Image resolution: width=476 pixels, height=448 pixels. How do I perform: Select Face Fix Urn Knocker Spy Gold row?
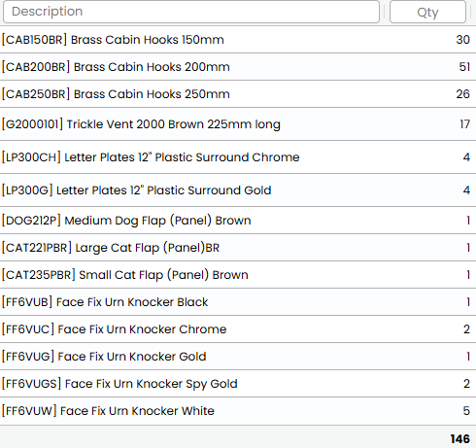(x=238, y=384)
